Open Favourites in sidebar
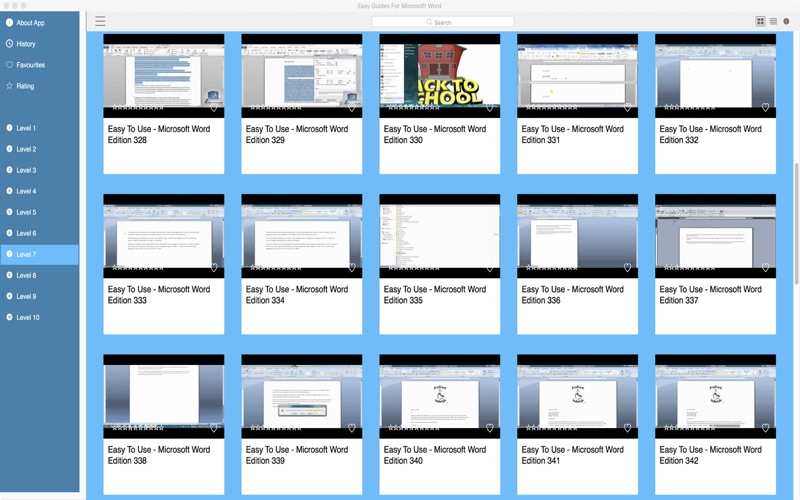800x500 pixels. (x=40, y=65)
